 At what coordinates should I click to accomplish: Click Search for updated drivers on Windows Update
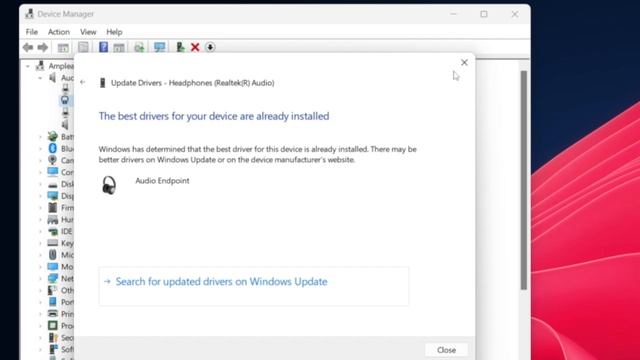click(253, 286)
